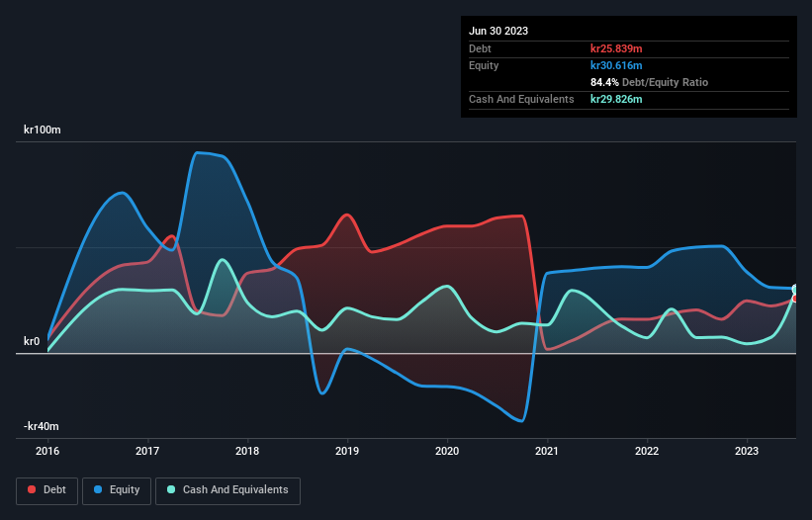
Task: Click the kr100m y-axis label
Action: point(42,130)
